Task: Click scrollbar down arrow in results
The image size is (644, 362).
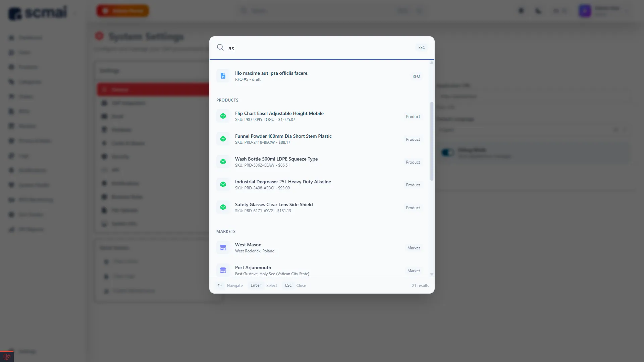Action: [x=432, y=274]
